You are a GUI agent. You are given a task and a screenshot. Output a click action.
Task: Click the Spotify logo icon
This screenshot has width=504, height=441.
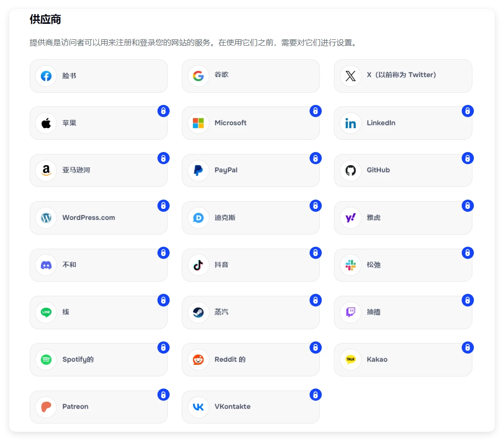coord(46,360)
